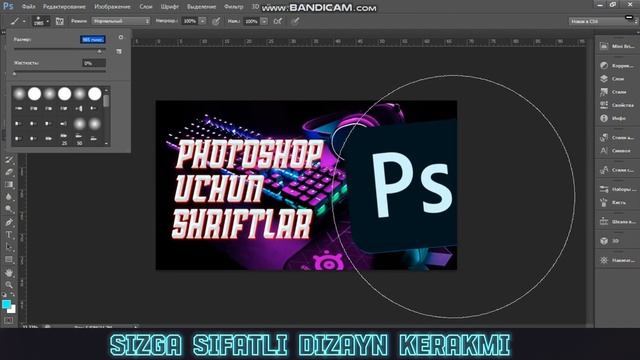
Task: Open the Выделение menu
Action: click(201, 7)
